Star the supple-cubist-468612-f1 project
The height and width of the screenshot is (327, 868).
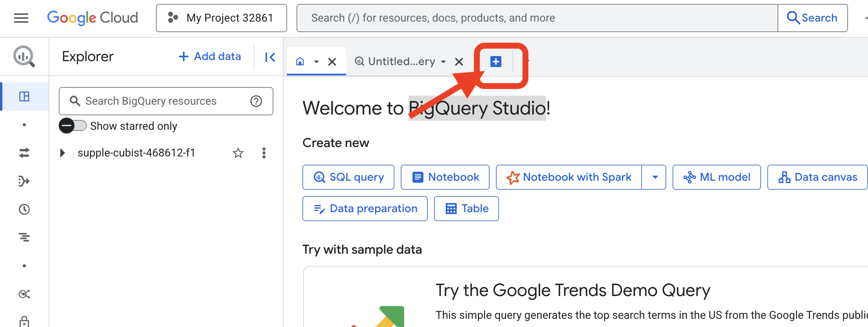(x=238, y=153)
